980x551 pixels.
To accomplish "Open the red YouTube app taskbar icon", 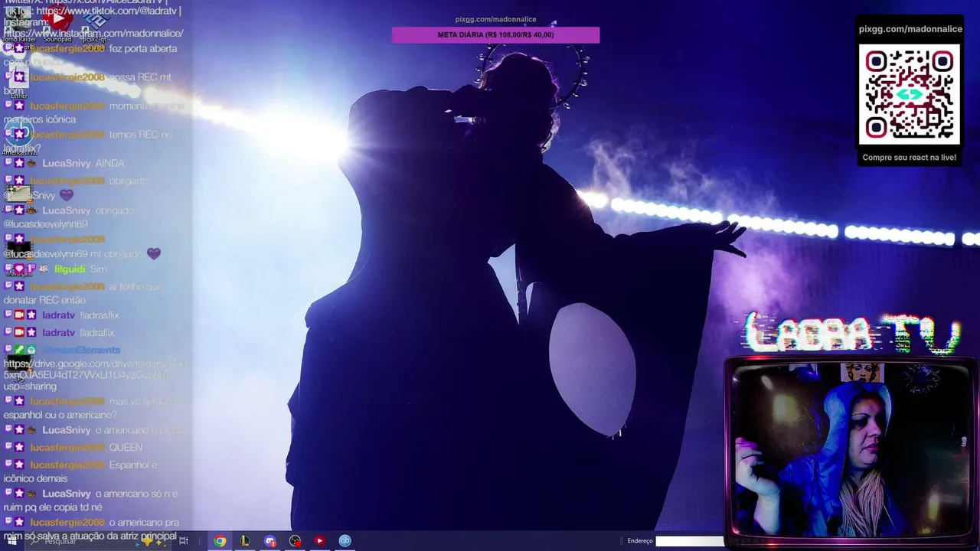I will click(x=320, y=541).
